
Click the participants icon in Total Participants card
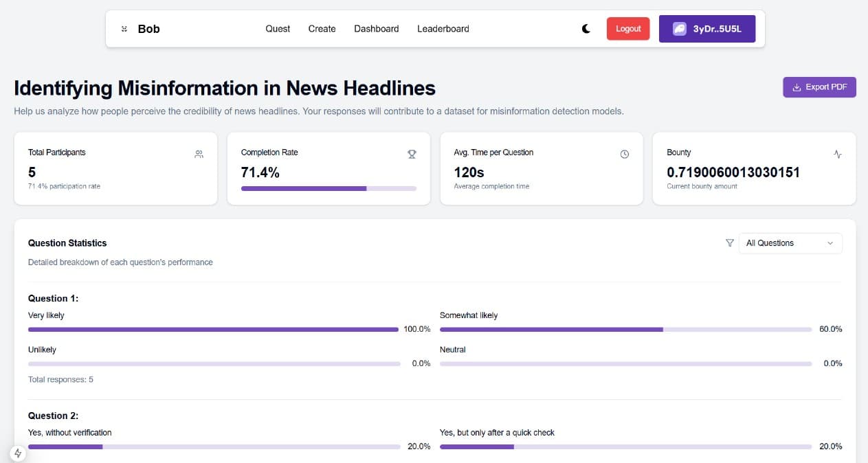coord(199,155)
